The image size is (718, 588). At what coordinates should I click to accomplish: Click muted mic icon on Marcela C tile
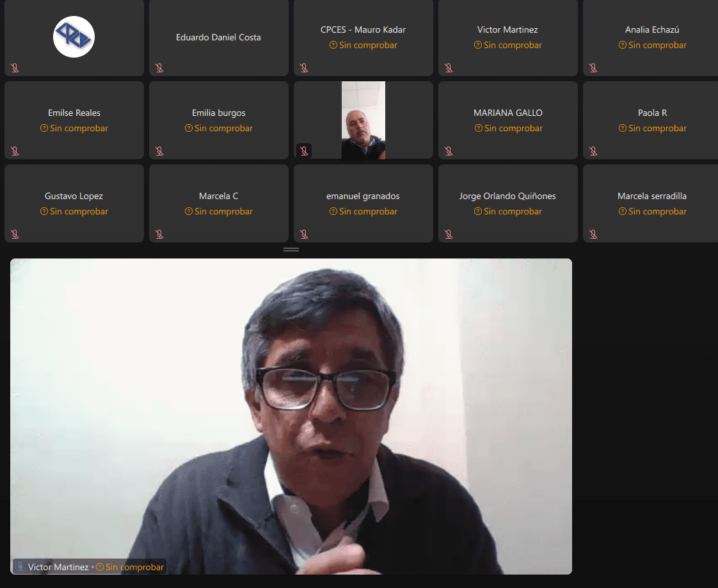click(159, 234)
